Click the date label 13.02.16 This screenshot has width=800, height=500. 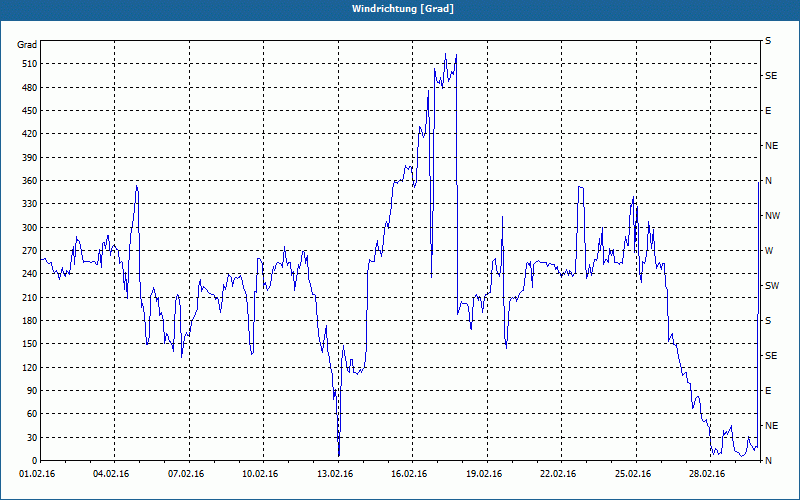pyautogui.click(x=335, y=474)
